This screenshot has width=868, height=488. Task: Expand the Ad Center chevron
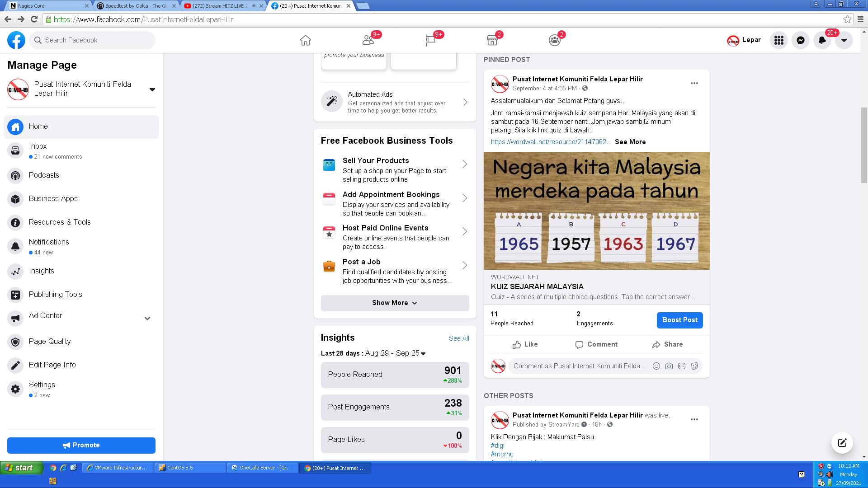[147, 318]
